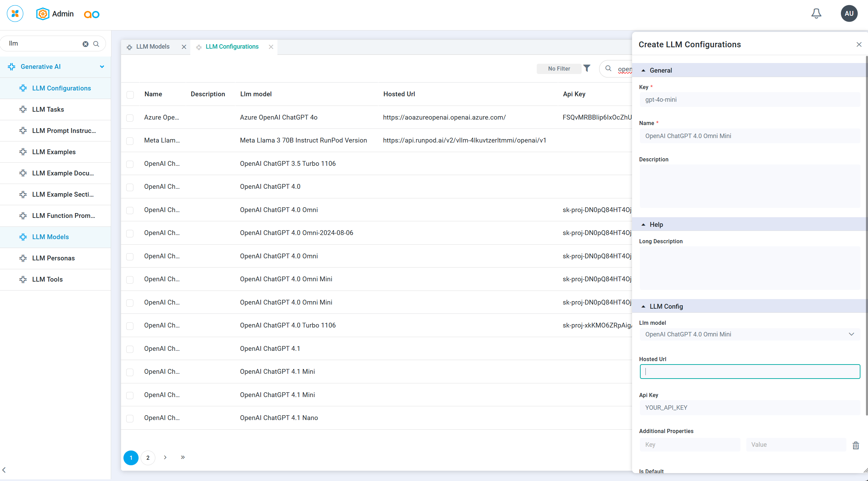Go to page 2
The image size is (868, 481).
148,458
